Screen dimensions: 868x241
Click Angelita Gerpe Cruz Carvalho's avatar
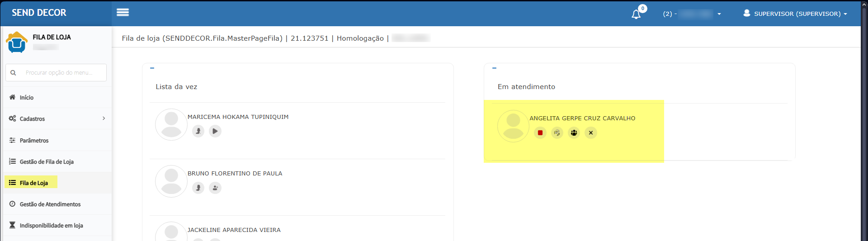513,126
